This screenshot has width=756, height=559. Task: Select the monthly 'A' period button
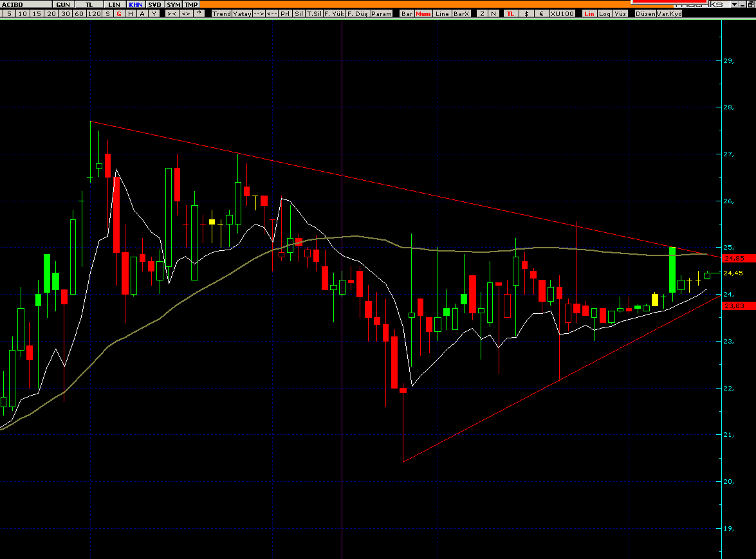click(142, 14)
